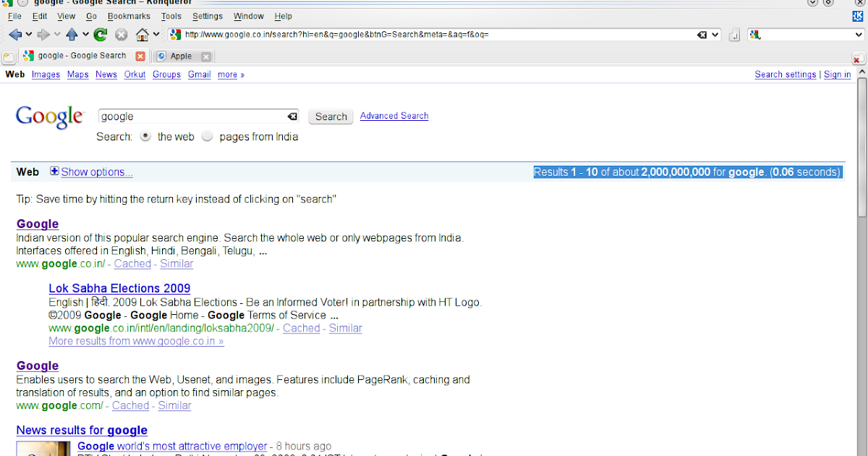Click the Search button
This screenshot has height=456, width=868.
point(331,117)
